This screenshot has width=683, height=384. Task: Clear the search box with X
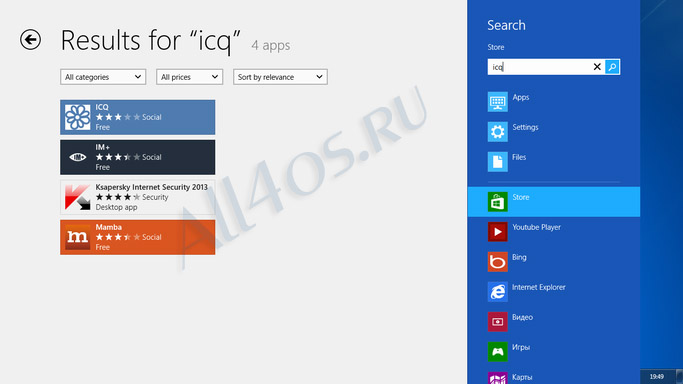click(x=597, y=67)
